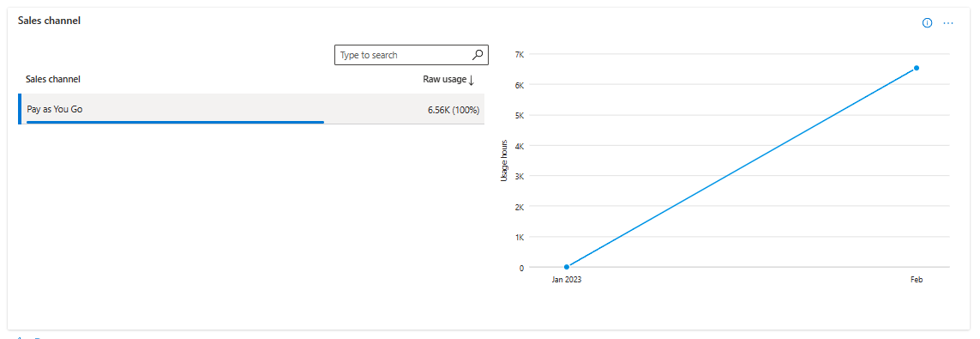
Task: Click the 7K axis gridline label
Action: click(x=520, y=54)
